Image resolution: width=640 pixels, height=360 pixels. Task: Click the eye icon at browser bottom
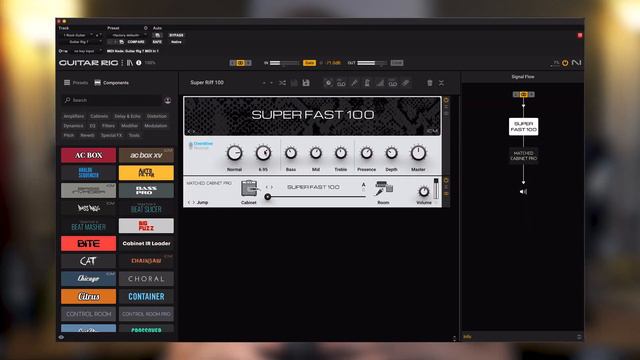tap(61, 337)
